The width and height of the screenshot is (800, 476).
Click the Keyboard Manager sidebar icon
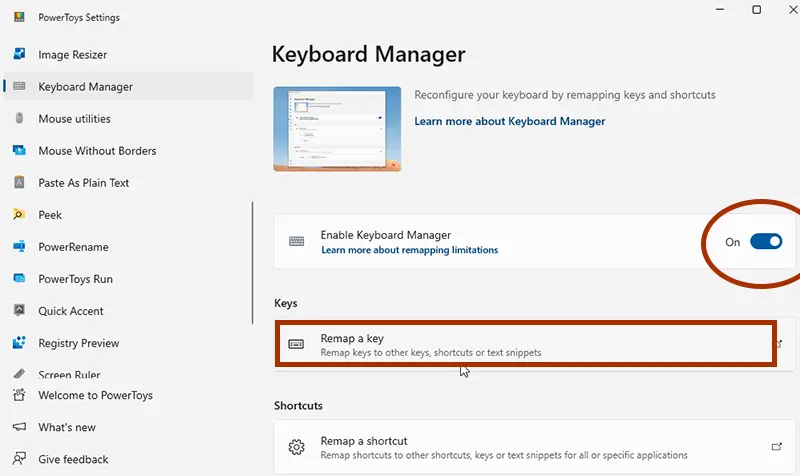19,86
